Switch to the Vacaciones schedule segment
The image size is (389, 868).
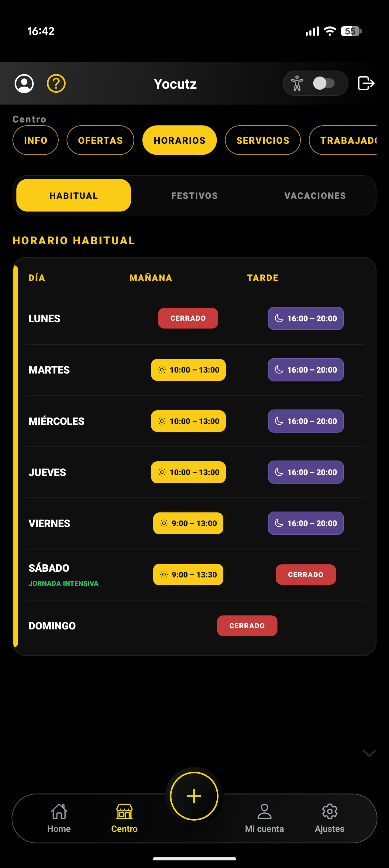[x=315, y=195]
